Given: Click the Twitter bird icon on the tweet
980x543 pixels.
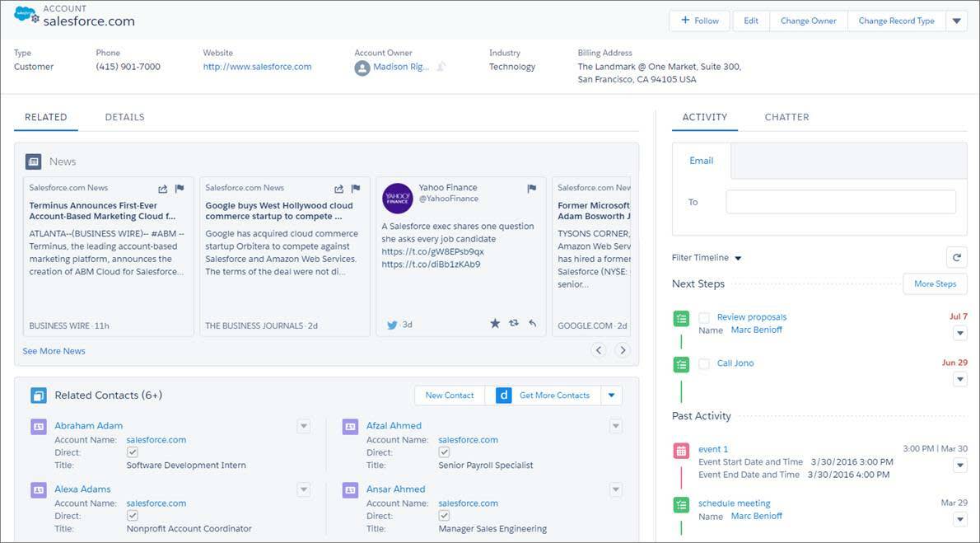Looking at the screenshot, I should tap(393, 324).
